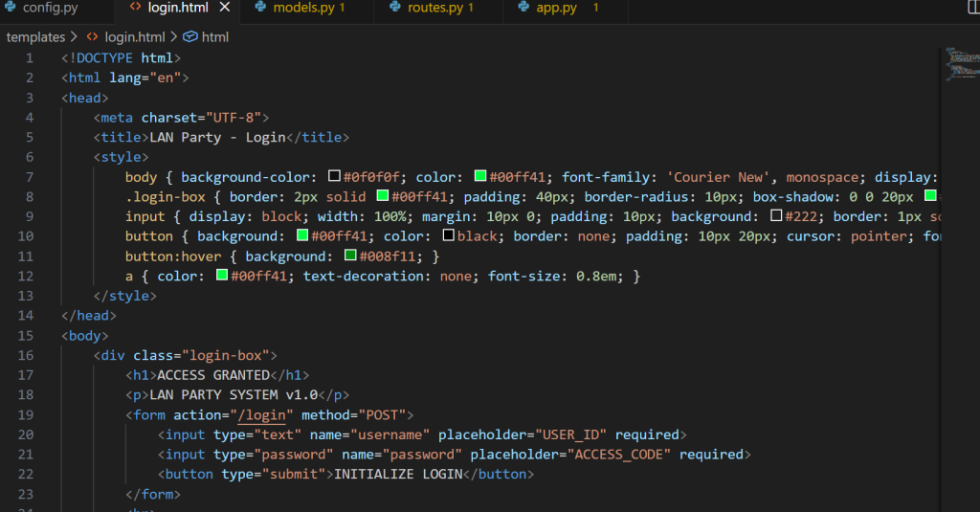This screenshot has width=980, height=512.
Task: Click the Python icon on config.py tab
Action: (x=8, y=9)
